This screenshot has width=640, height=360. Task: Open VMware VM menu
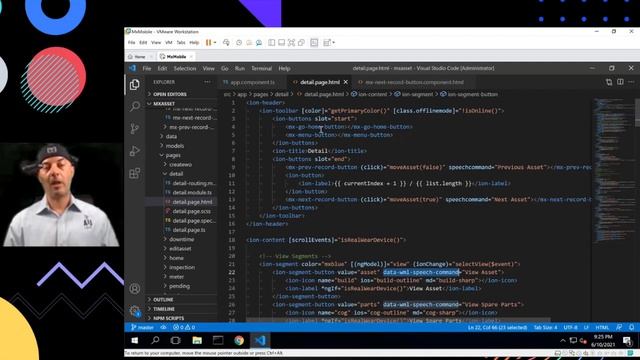coord(168,42)
